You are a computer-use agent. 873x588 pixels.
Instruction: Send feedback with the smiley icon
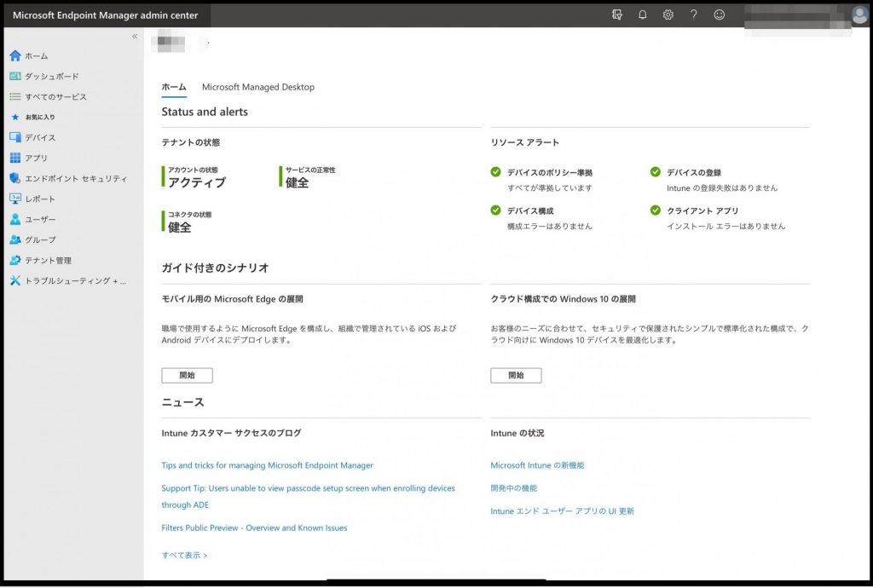(x=720, y=15)
